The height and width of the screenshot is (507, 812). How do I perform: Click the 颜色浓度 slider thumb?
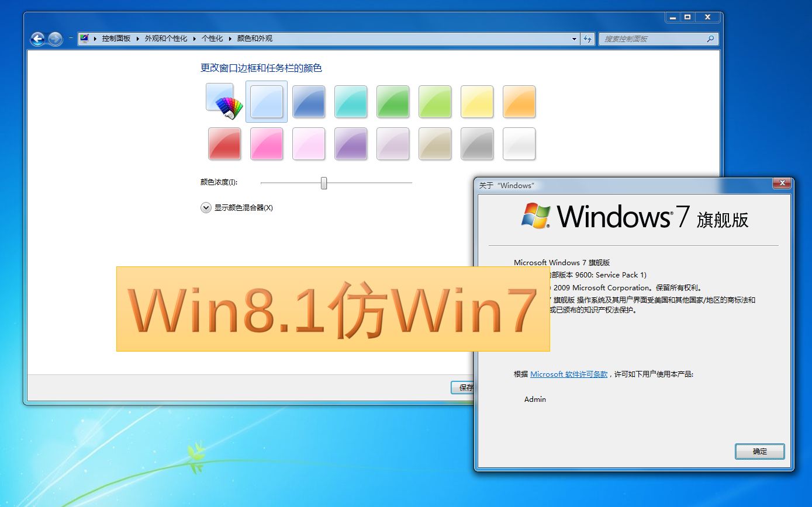324,183
